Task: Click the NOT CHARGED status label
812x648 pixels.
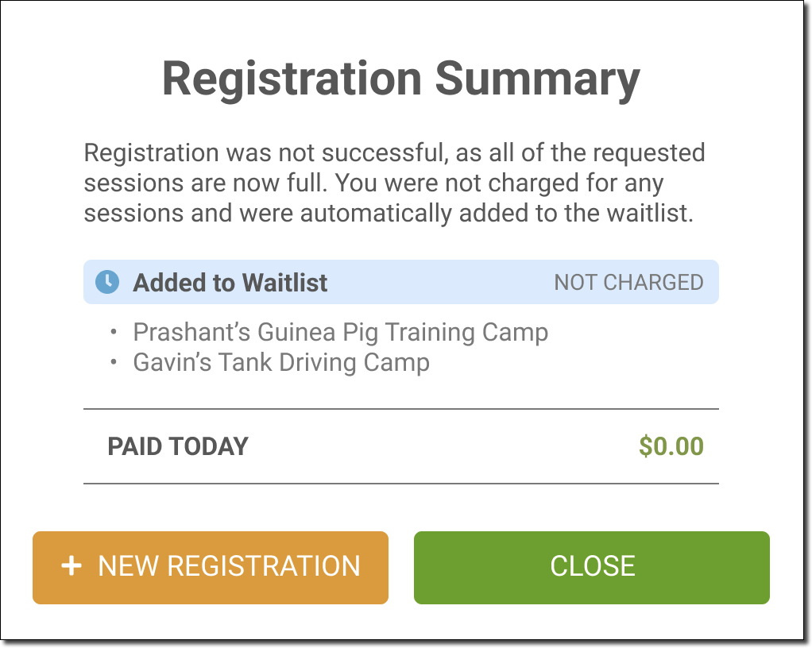Action: [628, 283]
